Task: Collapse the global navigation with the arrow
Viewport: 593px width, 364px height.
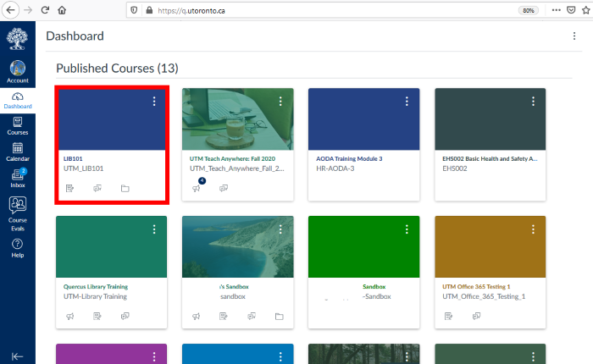Action: click(18, 356)
